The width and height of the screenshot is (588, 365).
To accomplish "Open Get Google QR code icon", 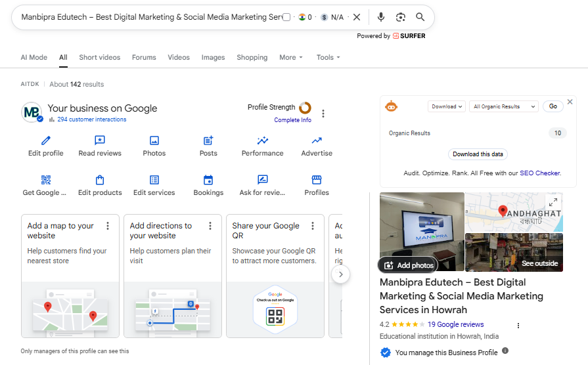I will [46, 180].
